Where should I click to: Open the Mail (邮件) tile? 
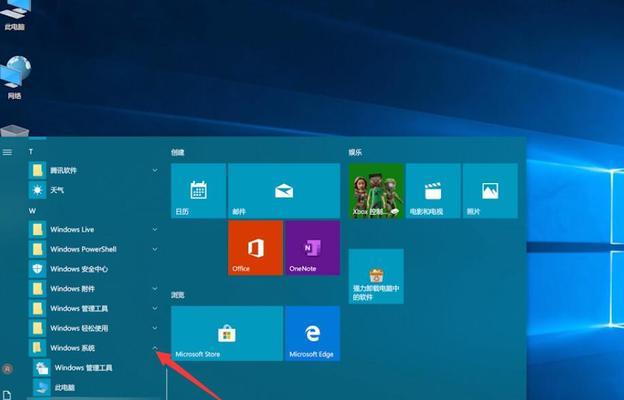[284, 191]
